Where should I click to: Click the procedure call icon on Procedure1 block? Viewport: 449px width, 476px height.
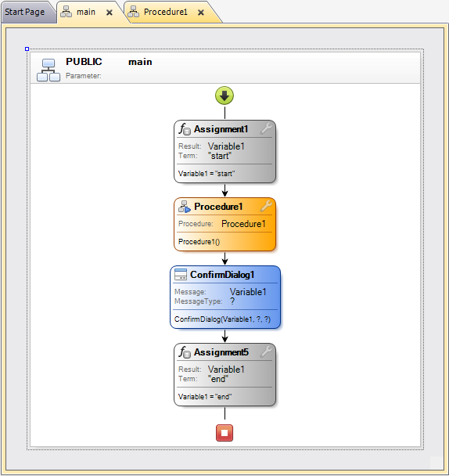pos(185,207)
